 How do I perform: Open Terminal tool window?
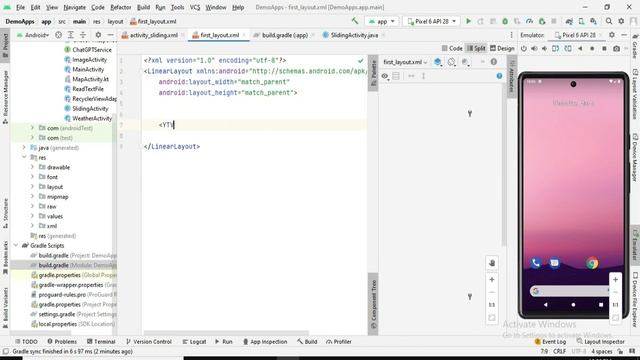click(101, 342)
